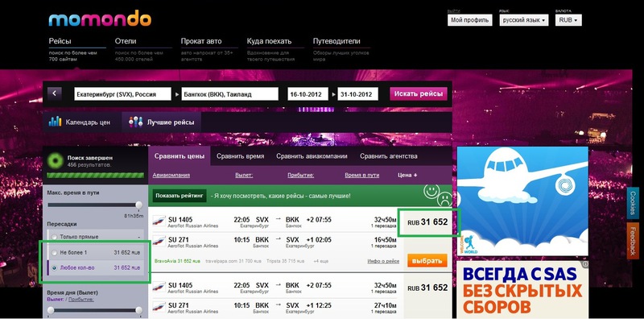The width and height of the screenshot is (644, 319).
Task: Open the 'Рейсы' navigation tab
Action: (60, 41)
